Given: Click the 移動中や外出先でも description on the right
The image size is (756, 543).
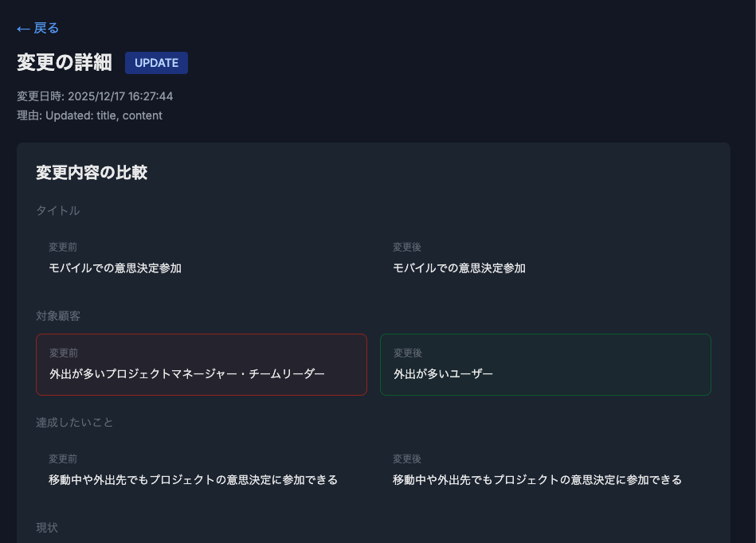Looking at the screenshot, I should click(x=537, y=480).
